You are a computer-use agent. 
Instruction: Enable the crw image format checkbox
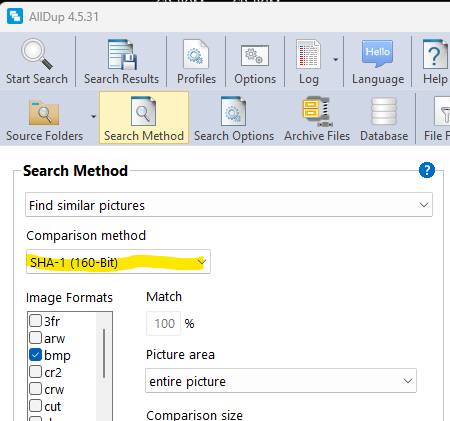(x=35, y=389)
